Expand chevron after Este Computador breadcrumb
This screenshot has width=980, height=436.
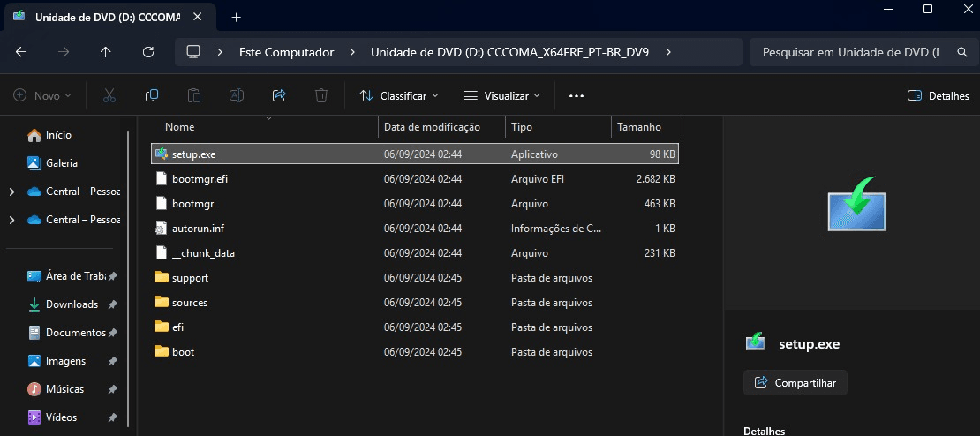[352, 52]
